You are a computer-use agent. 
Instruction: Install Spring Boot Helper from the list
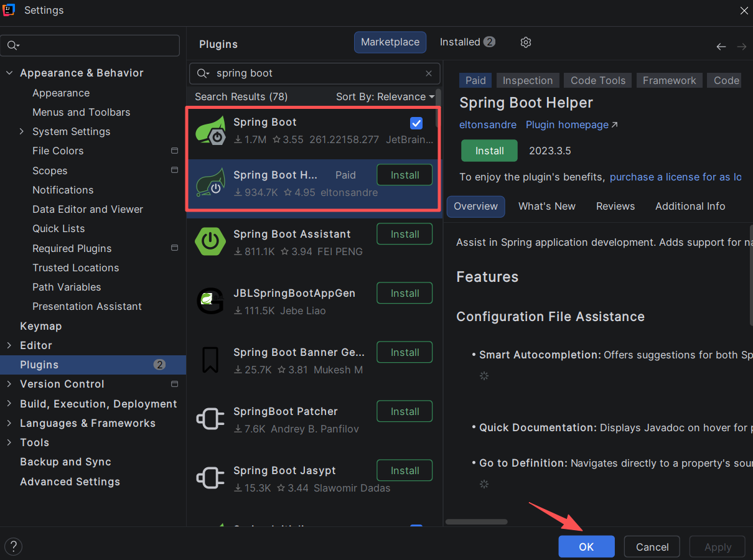[x=405, y=175]
